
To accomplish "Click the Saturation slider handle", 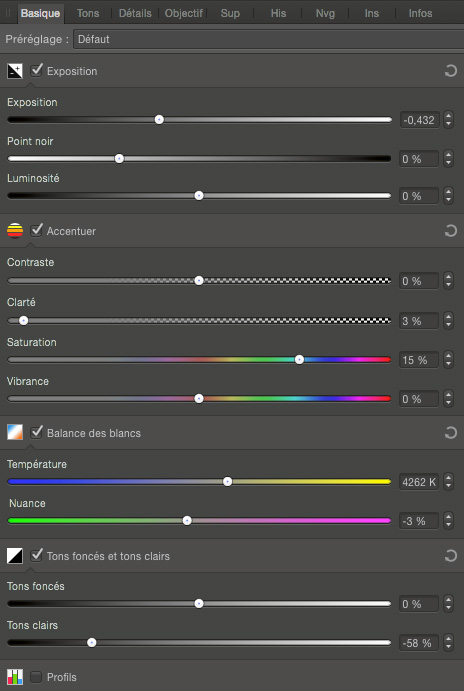I will coord(300,360).
